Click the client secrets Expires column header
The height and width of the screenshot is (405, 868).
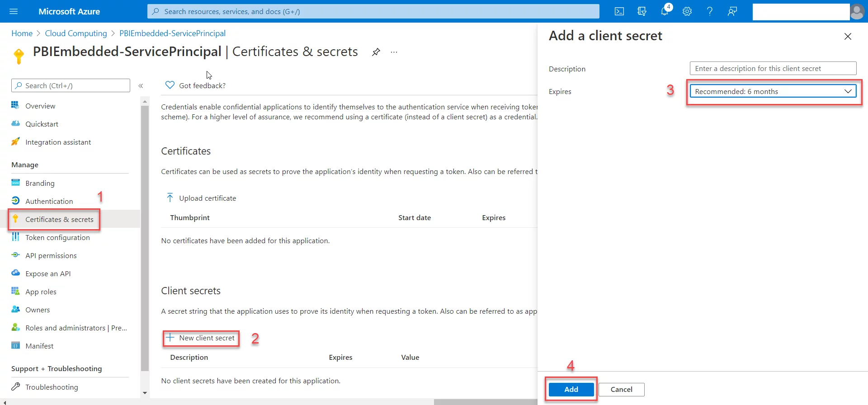point(340,357)
